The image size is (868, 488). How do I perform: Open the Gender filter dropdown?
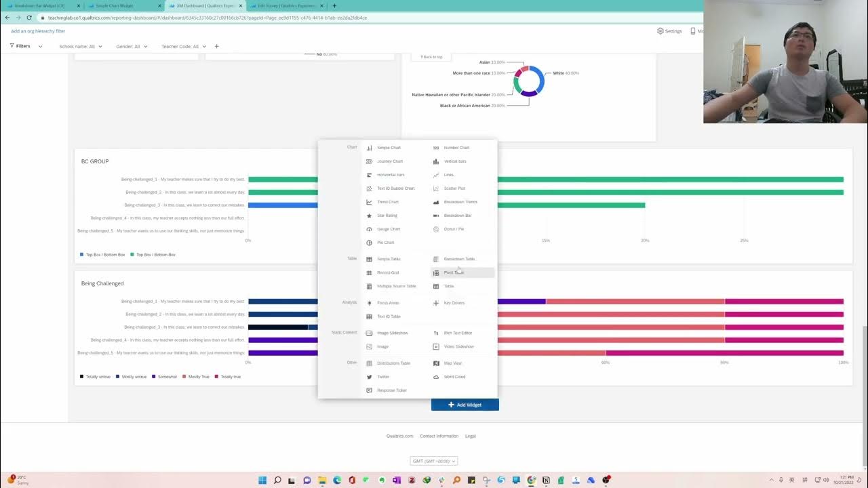pyautogui.click(x=132, y=47)
